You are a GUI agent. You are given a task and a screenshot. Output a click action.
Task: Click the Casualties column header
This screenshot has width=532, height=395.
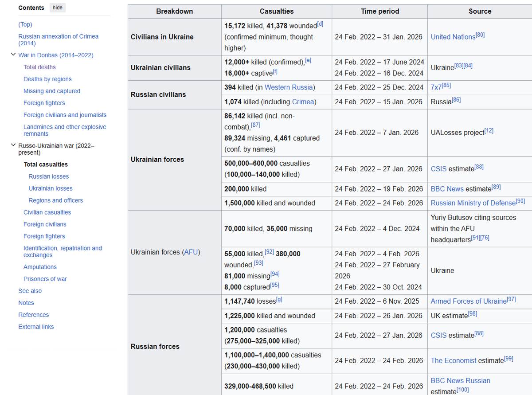coord(277,12)
